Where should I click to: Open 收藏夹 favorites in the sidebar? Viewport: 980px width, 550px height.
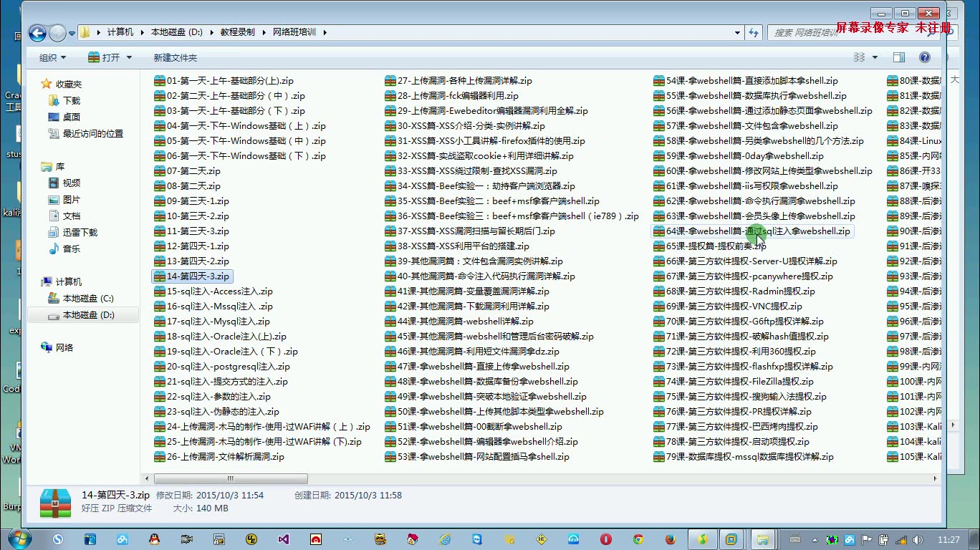point(69,84)
